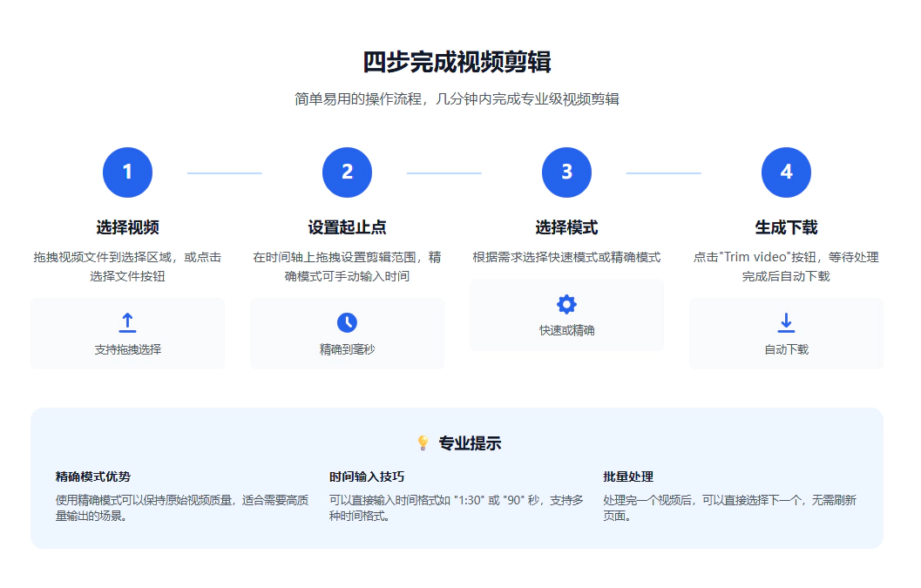Click the download arrow icon
This screenshot has width=921, height=588.
[786, 322]
